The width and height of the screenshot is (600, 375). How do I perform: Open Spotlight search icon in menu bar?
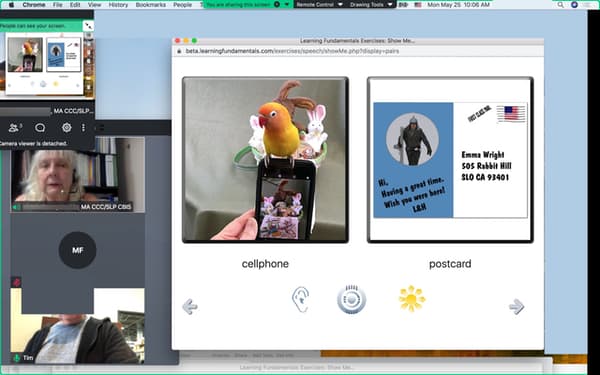tap(561, 5)
